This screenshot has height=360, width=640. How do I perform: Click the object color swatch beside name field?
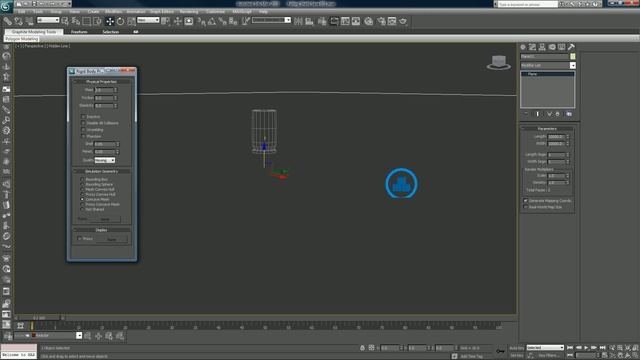click(573, 56)
